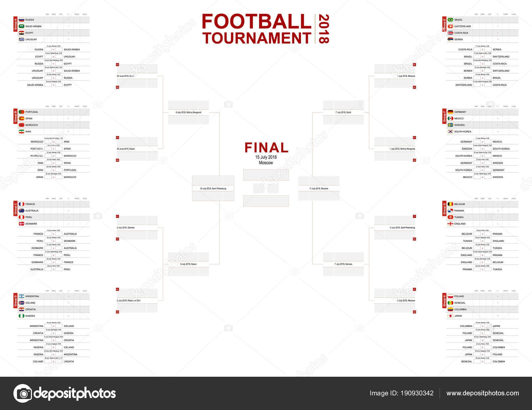Click the Argentina flag in Group D
This screenshot has height=410, width=532.
[22, 296]
